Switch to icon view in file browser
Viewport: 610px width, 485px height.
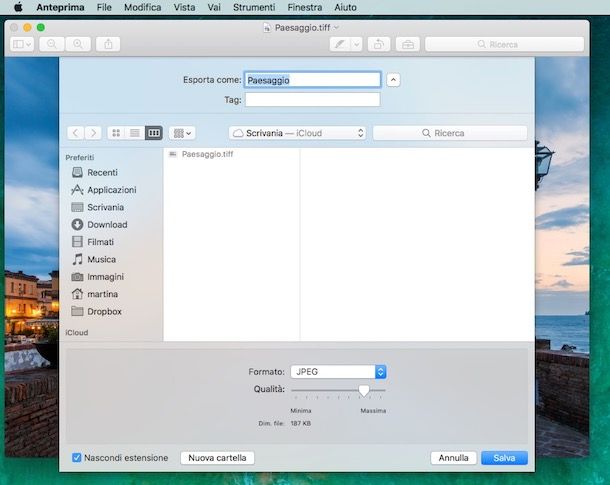point(116,133)
